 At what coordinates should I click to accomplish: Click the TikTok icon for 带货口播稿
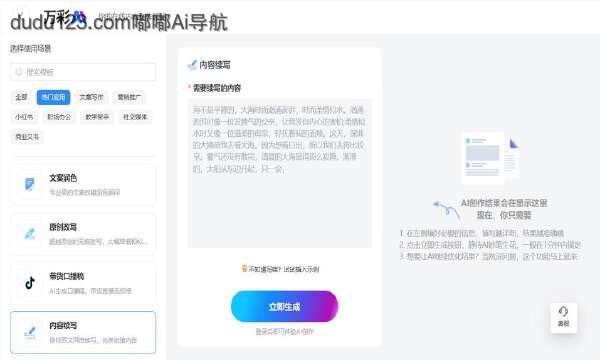tap(30, 283)
